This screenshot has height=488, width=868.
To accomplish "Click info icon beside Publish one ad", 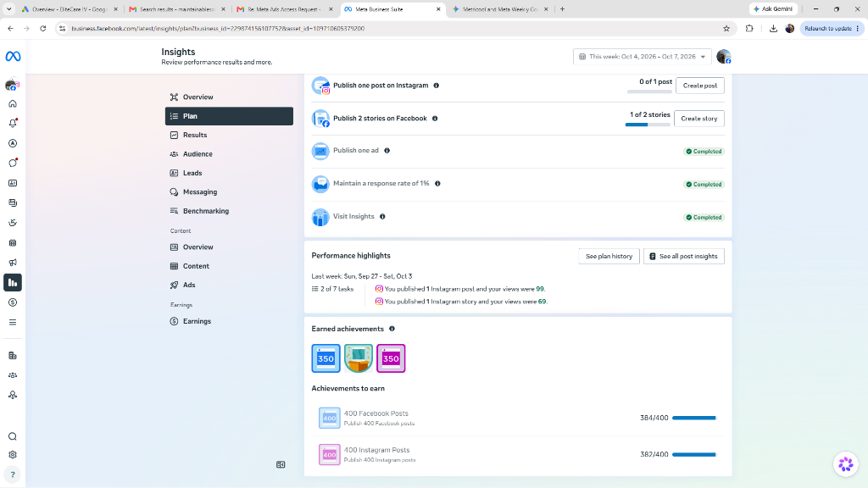I will point(387,151).
